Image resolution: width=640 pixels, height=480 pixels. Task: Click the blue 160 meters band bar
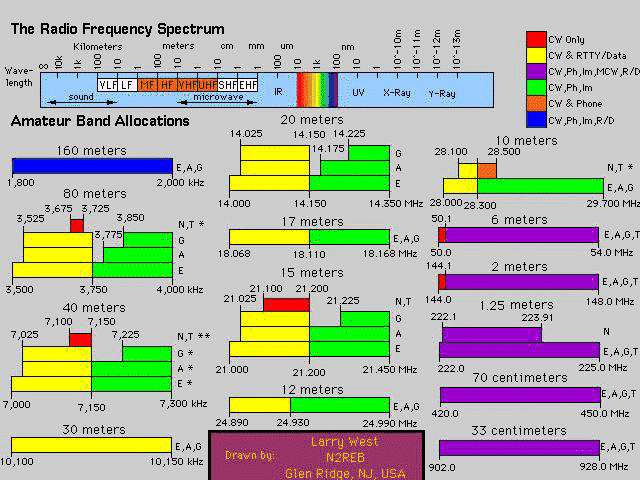click(x=92, y=166)
